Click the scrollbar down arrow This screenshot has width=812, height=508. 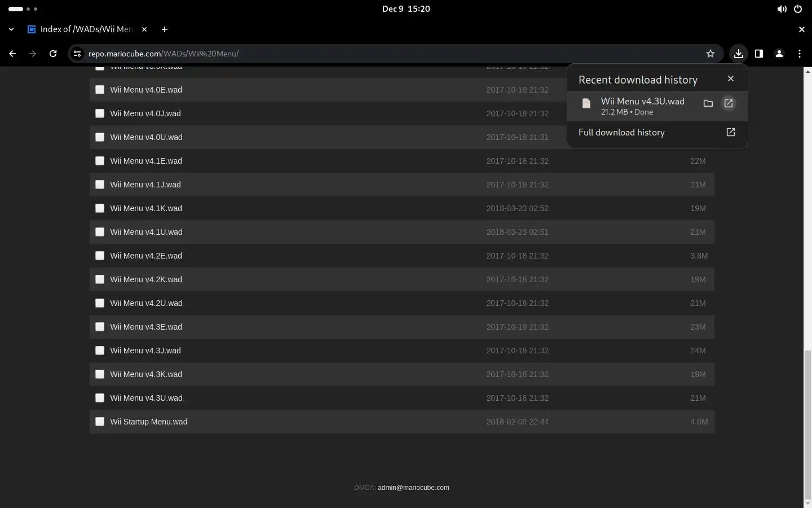807,503
